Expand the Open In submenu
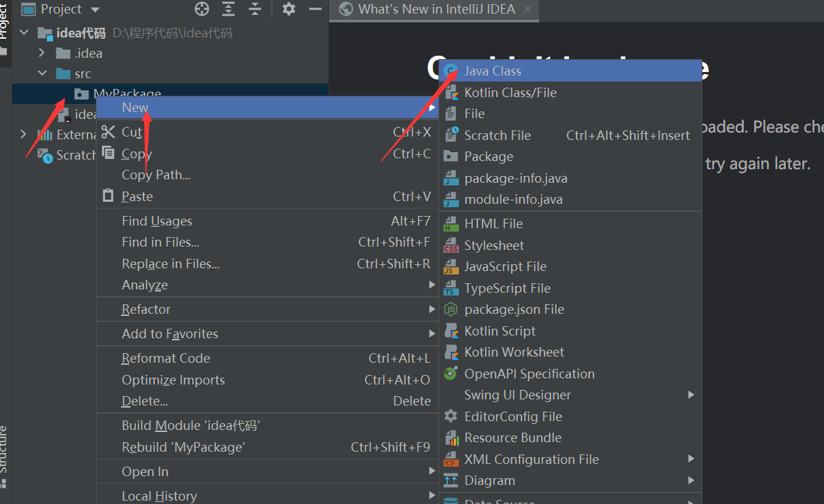The height and width of the screenshot is (504, 824). click(267, 471)
